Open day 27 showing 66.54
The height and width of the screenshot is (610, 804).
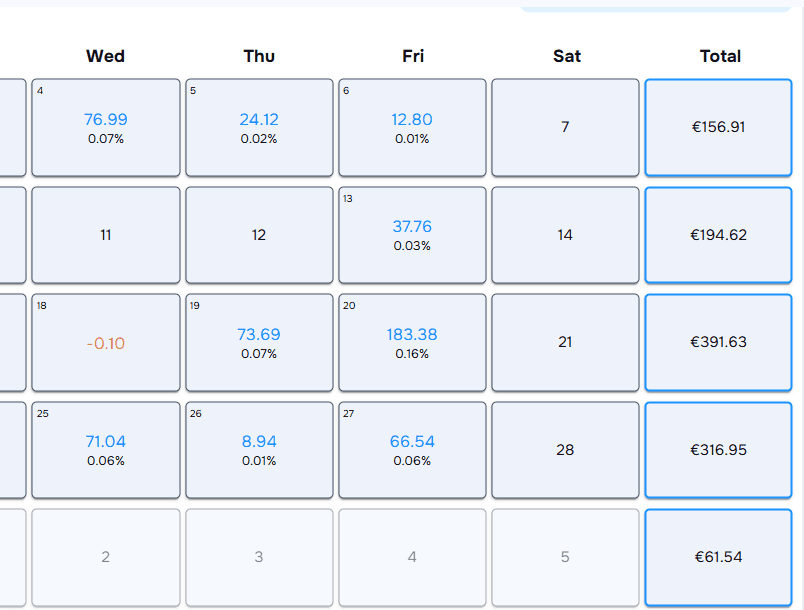click(412, 450)
